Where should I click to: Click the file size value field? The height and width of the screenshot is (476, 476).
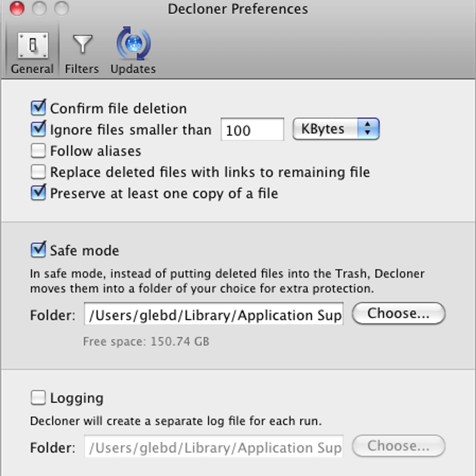[252, 130]
